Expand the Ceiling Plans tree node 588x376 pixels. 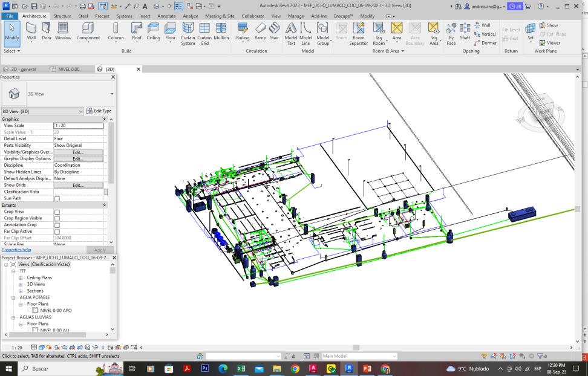(x=21, y=278)
